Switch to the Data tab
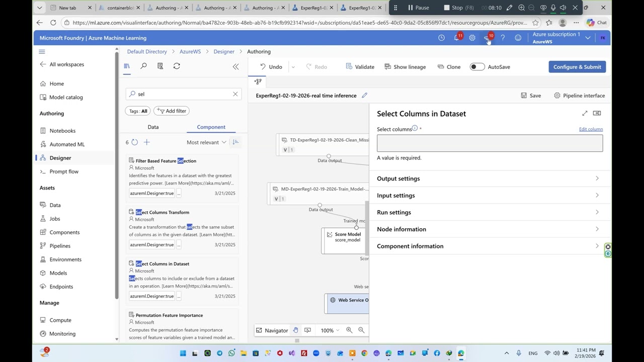Screen dimensions: 644x362 [153, 127]
